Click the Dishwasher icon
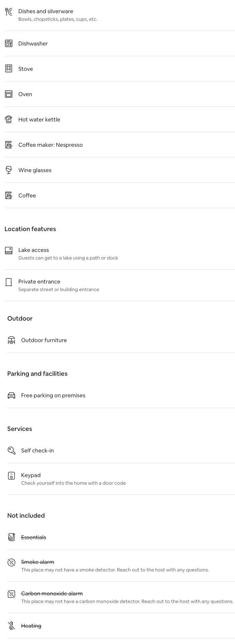 click(x=9, y=43)
